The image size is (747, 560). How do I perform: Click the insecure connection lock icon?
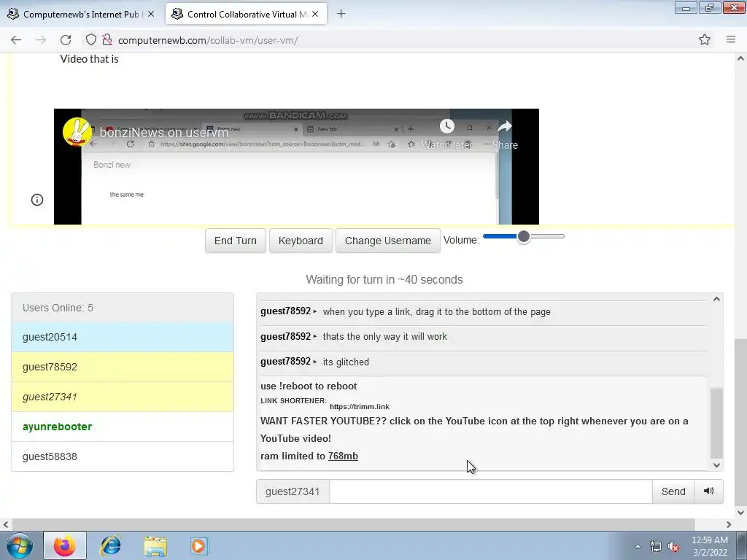(107, 40)
